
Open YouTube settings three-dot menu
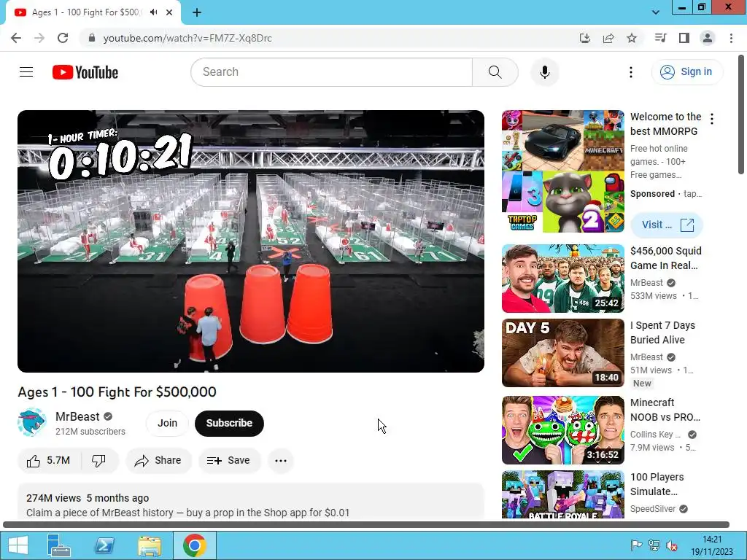click(631, 72)
